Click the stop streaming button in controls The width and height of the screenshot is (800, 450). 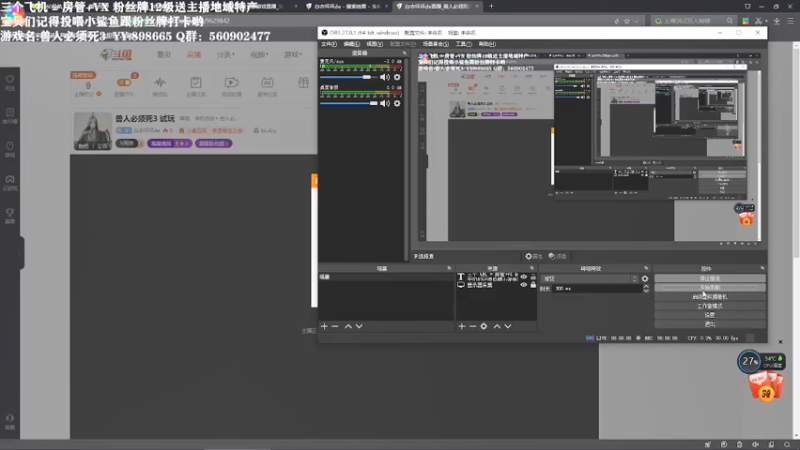click(710, 278)
